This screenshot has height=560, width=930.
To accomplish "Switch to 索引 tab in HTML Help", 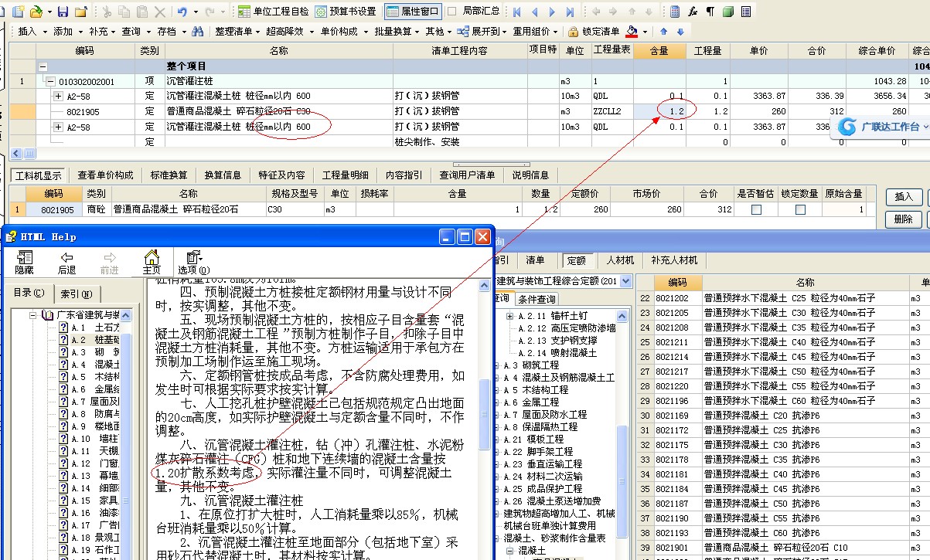I will 76,294.
